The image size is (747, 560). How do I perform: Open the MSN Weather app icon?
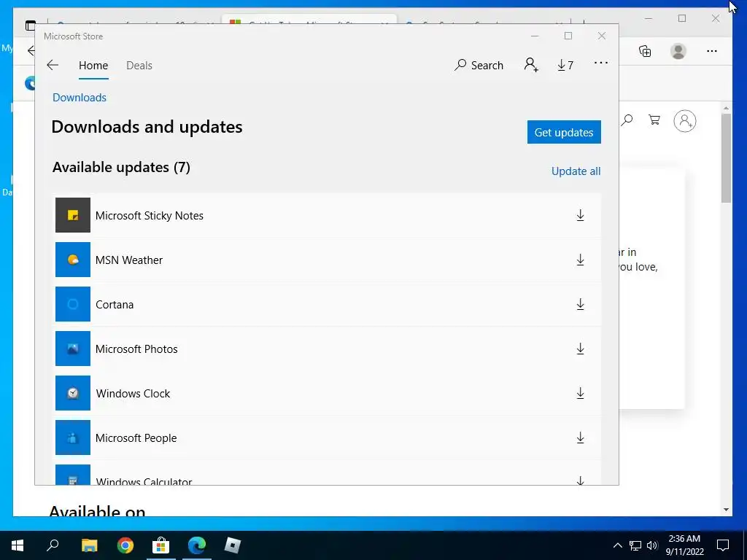(x=73, y=260)
